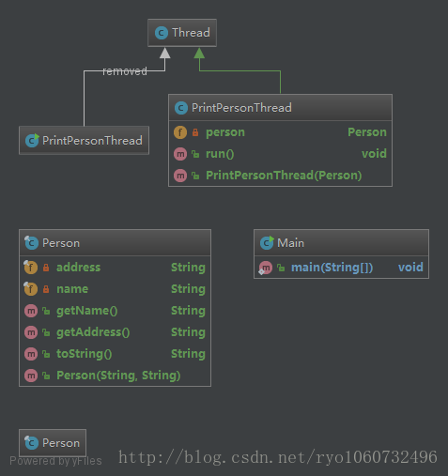Click the private lock icon beside address
Image resolution: width=448 pixels, height=476 pixels.
[x=46, y=268]
